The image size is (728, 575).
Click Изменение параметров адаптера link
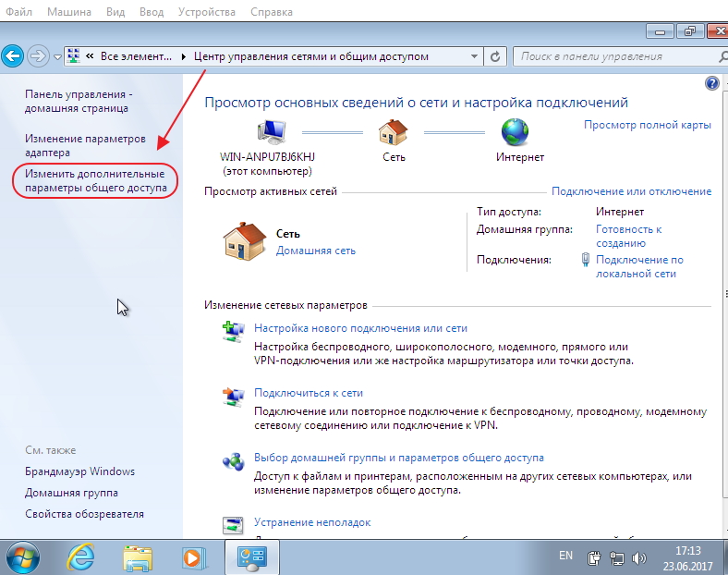click(x=85, y=145)
